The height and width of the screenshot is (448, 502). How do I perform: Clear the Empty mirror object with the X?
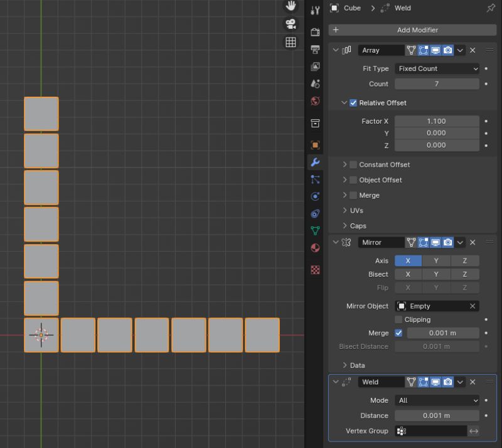tap(474, 306)
